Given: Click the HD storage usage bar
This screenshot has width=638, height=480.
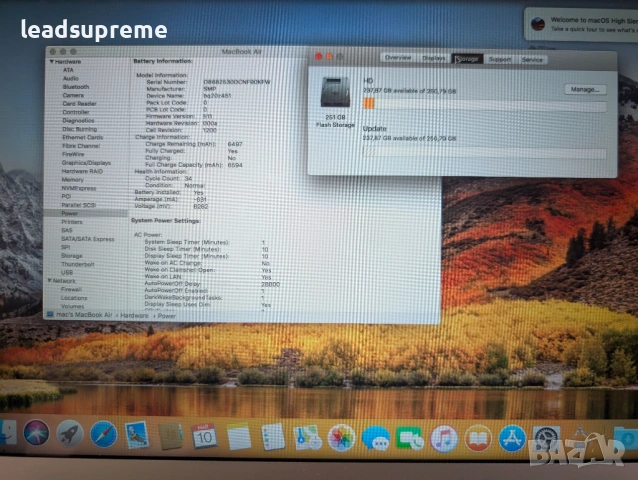Looking at the screenshot, I should click(484, 104).
